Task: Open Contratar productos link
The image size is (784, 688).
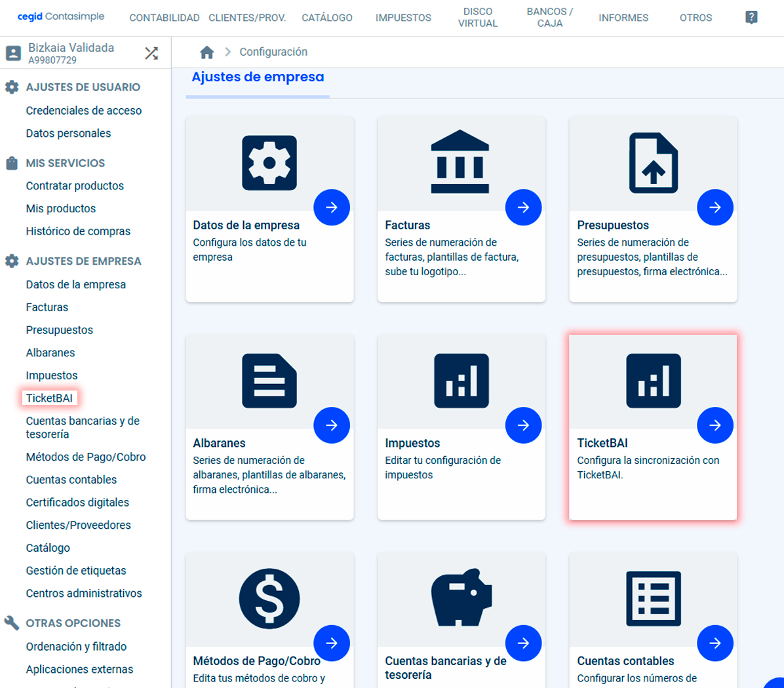Action: (x=75, y=186)
